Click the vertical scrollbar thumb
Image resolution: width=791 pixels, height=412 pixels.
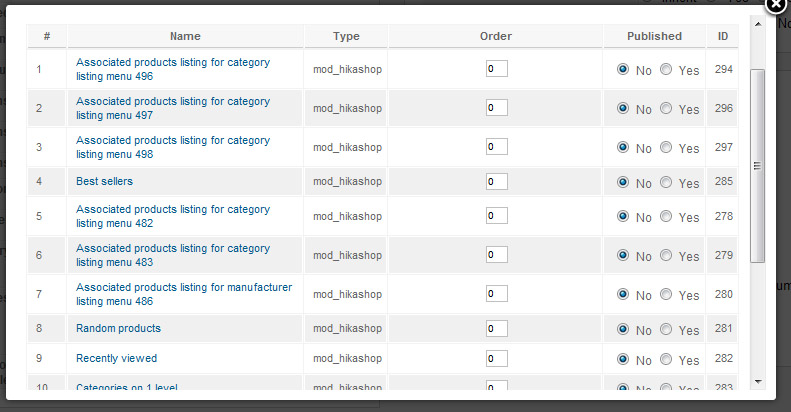pos(757,166)
